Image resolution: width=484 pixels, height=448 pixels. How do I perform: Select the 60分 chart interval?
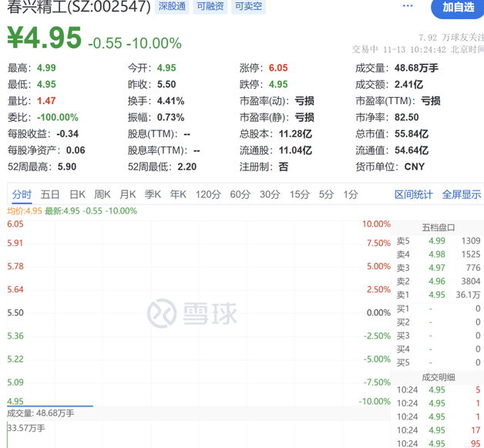point(240,194)
